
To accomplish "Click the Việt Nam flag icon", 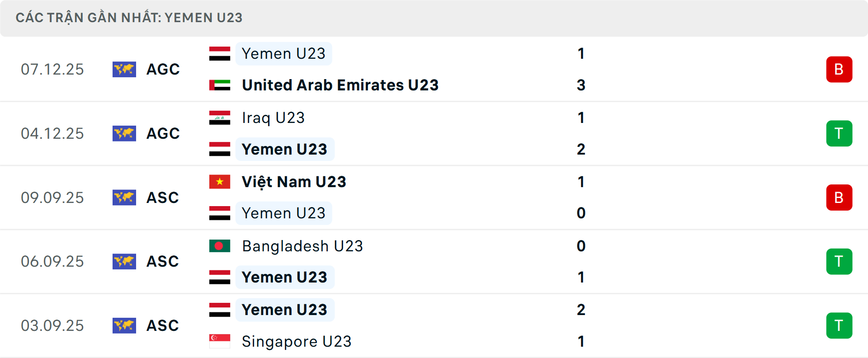I will (x=220, y=181).
